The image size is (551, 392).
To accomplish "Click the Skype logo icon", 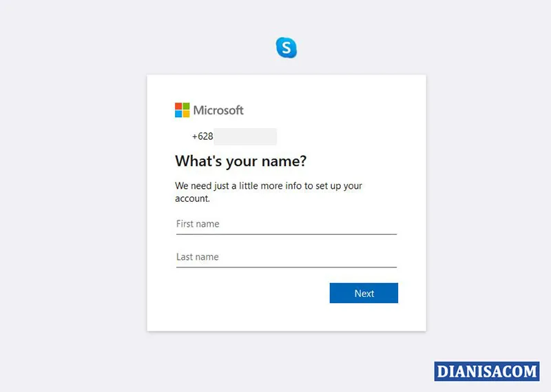I will click(x=287, y=48).
